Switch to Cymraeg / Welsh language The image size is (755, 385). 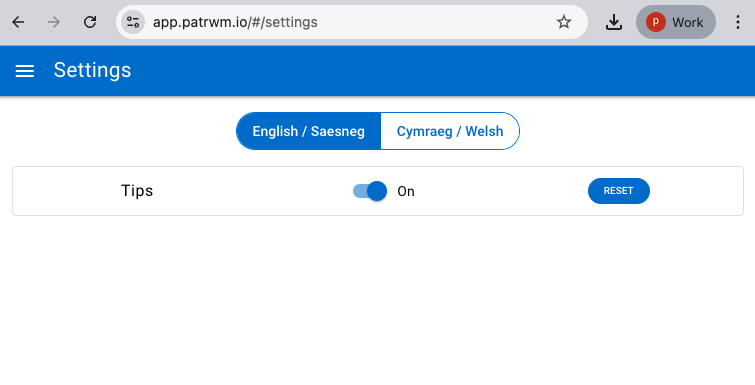pos(450,131)
